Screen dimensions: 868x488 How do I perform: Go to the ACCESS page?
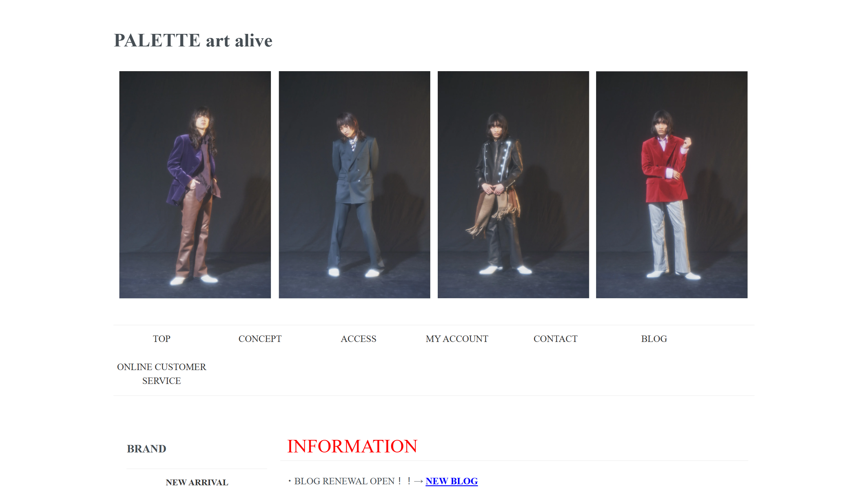pyautogui.click(x=358, y=339)
